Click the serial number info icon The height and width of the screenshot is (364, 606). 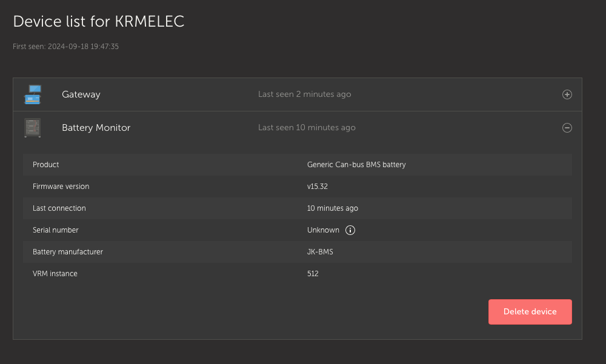pyautogui.click(x=350, y=230)
